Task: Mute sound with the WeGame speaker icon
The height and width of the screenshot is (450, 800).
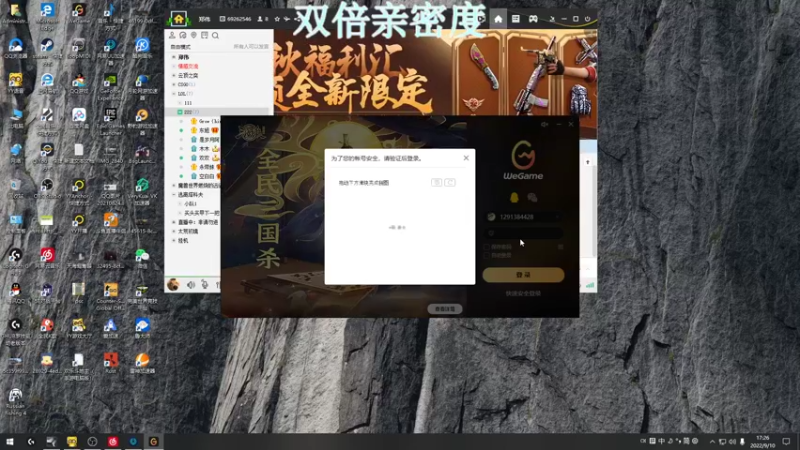Action: pyautogui.click(x=544, y=124)
